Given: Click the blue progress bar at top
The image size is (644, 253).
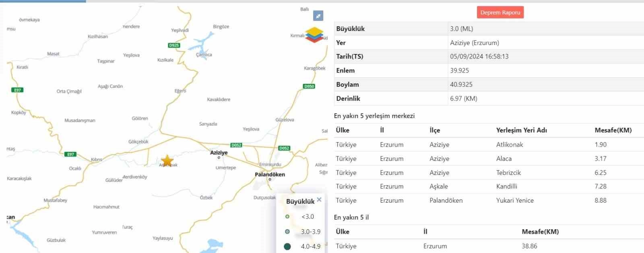Looking at the screenshot, I should (43, 1).
